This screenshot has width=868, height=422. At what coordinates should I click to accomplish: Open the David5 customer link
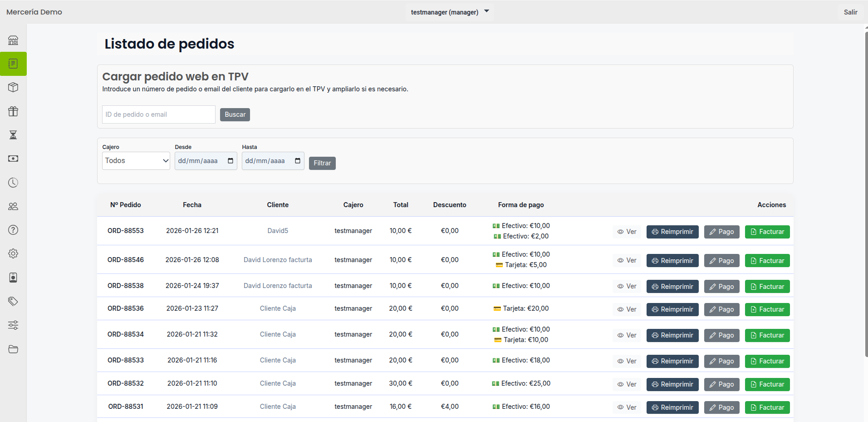point(277,230)
